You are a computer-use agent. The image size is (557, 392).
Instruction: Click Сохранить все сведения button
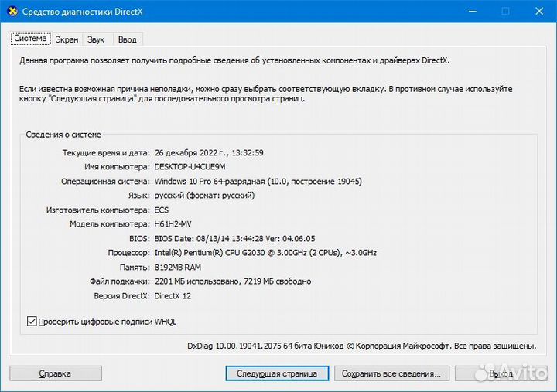point(391,373)
